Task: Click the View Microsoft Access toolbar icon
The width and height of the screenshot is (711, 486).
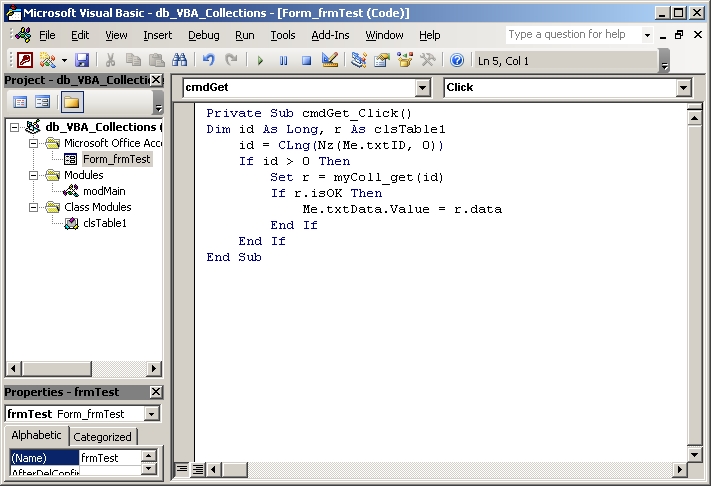Action: click(x=25, y=60)
